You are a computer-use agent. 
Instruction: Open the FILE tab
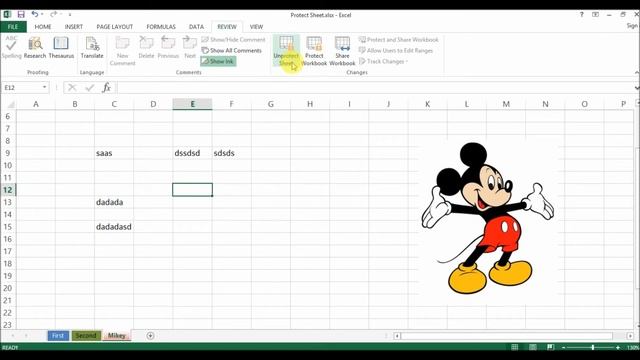13,27
